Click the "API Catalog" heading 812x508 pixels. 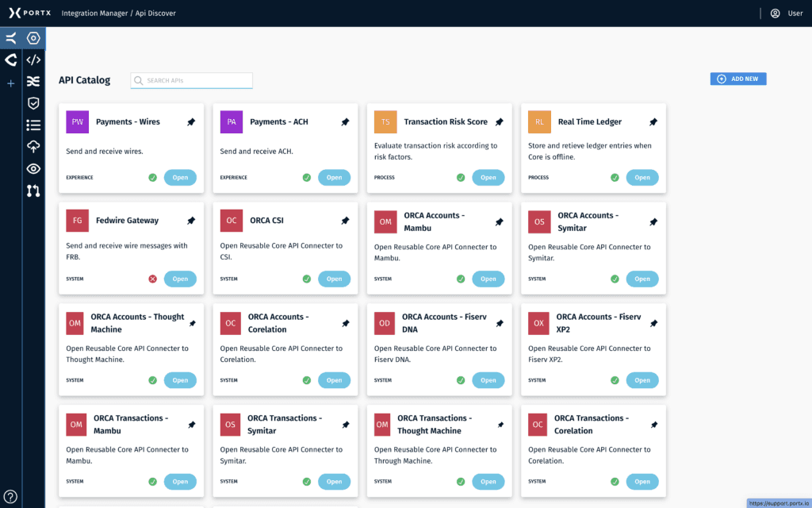click(x=84, y=80)
